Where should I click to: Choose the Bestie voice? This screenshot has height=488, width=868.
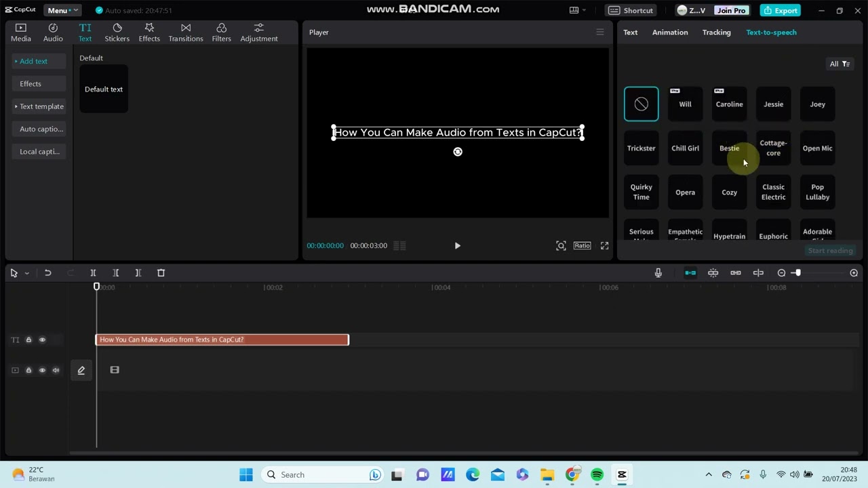coord(729,148)
